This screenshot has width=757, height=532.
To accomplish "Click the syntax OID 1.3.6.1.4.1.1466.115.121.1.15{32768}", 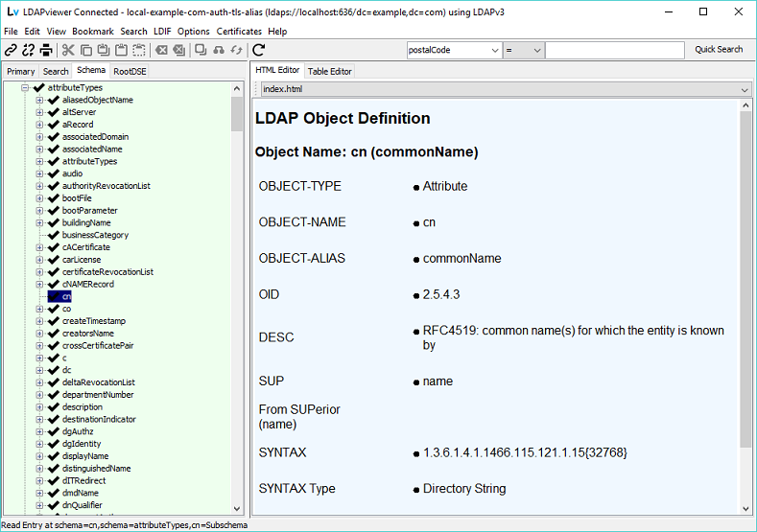I will (525, 452).
